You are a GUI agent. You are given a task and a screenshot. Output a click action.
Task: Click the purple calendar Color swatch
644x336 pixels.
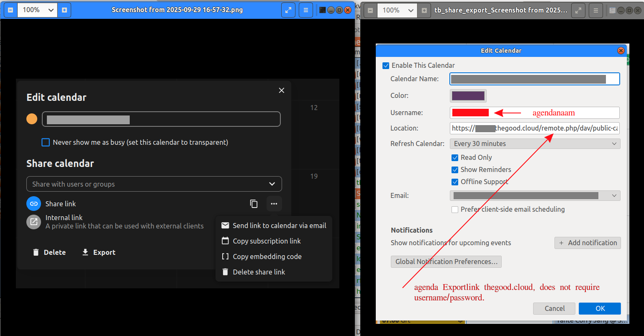[468, 96]
